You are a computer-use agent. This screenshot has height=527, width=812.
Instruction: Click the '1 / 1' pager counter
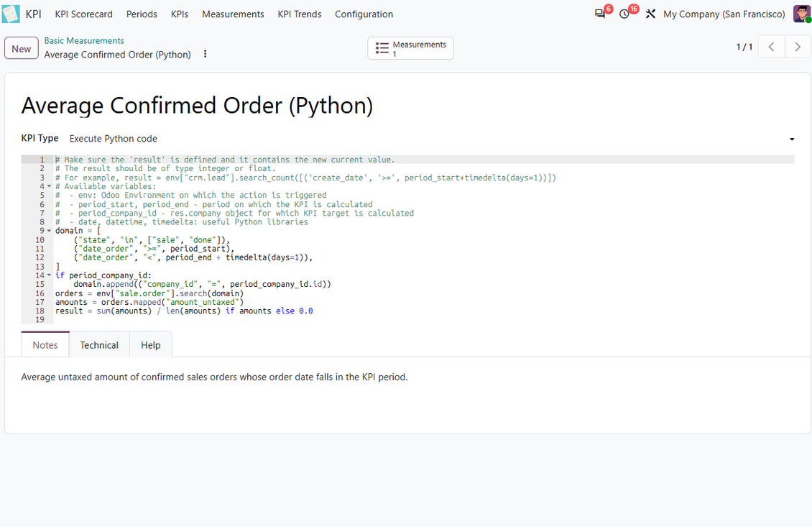click(744, 47)
